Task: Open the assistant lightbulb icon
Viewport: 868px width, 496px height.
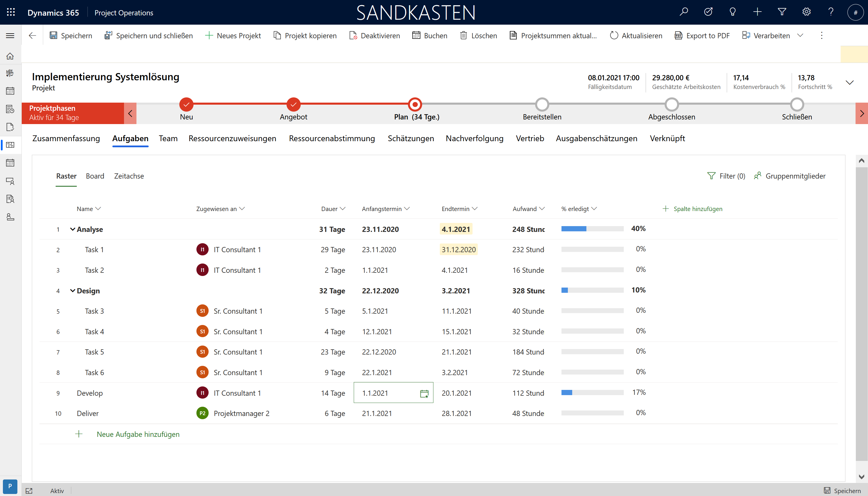Action: click(x=732, y=12)
